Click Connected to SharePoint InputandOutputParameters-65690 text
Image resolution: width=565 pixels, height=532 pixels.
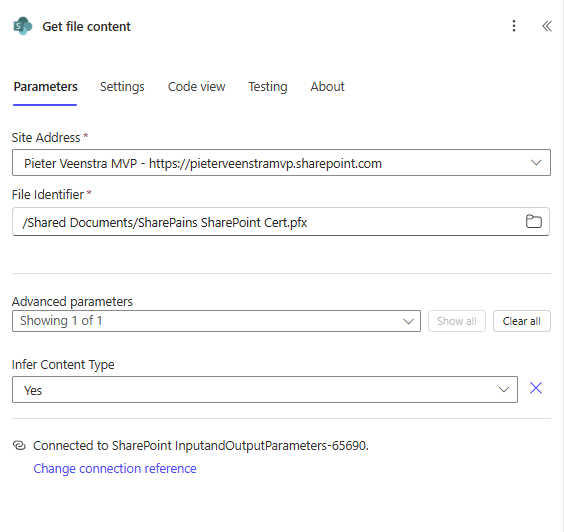pyautogui.click(x=201, y=446)
